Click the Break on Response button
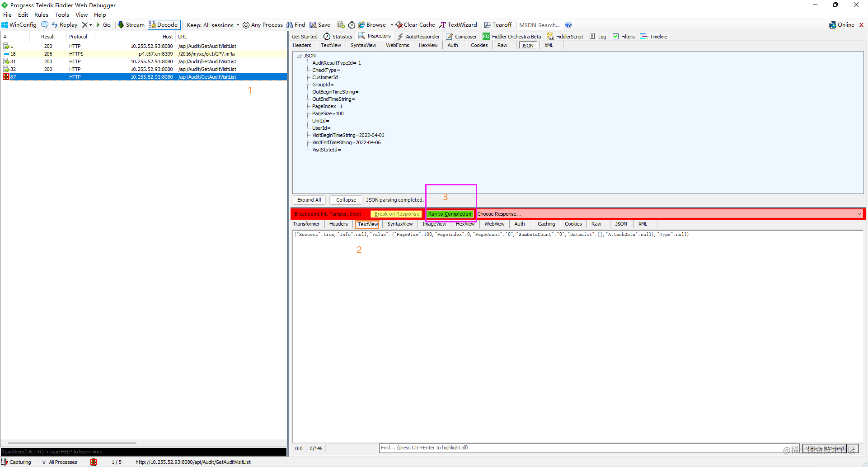868x467 pixels. click(x=396, y=214)
